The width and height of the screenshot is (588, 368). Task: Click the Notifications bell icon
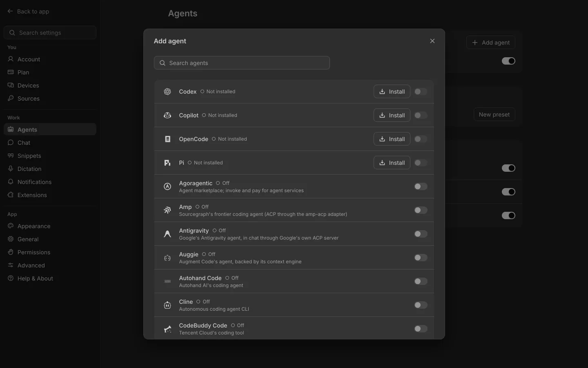tap(11, 182)
